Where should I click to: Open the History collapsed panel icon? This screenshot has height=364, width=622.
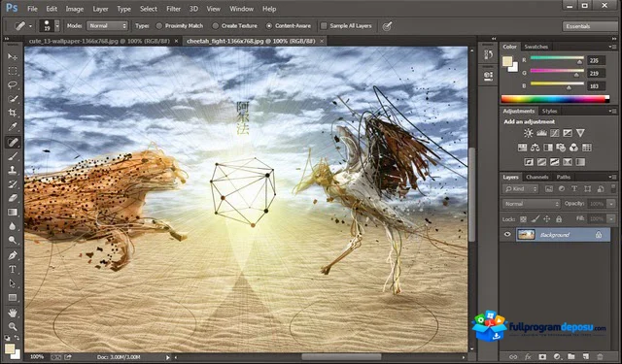coord(488,55)
